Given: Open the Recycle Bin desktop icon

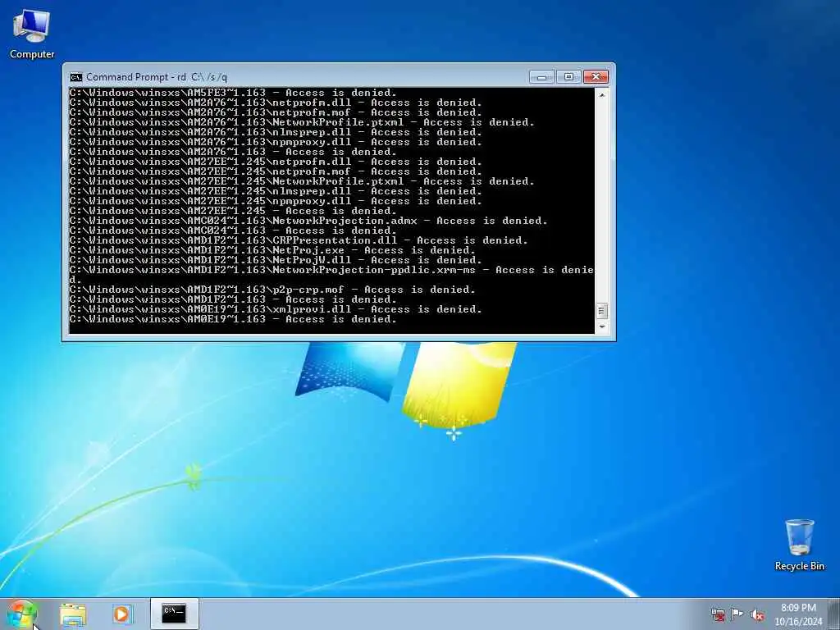Looking at the screenshot, I should pyautogui.click(x=799, y=546).
